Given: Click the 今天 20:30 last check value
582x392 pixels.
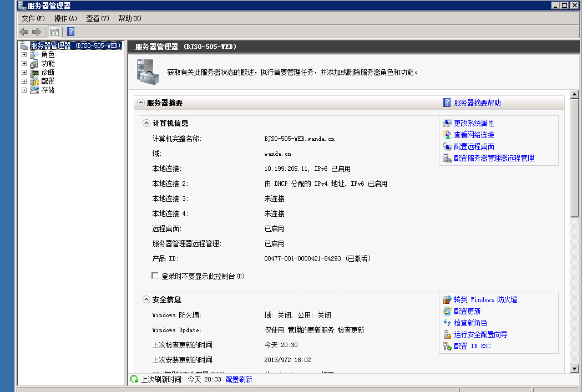Looking at the screenshot, I should click(281, 345).
